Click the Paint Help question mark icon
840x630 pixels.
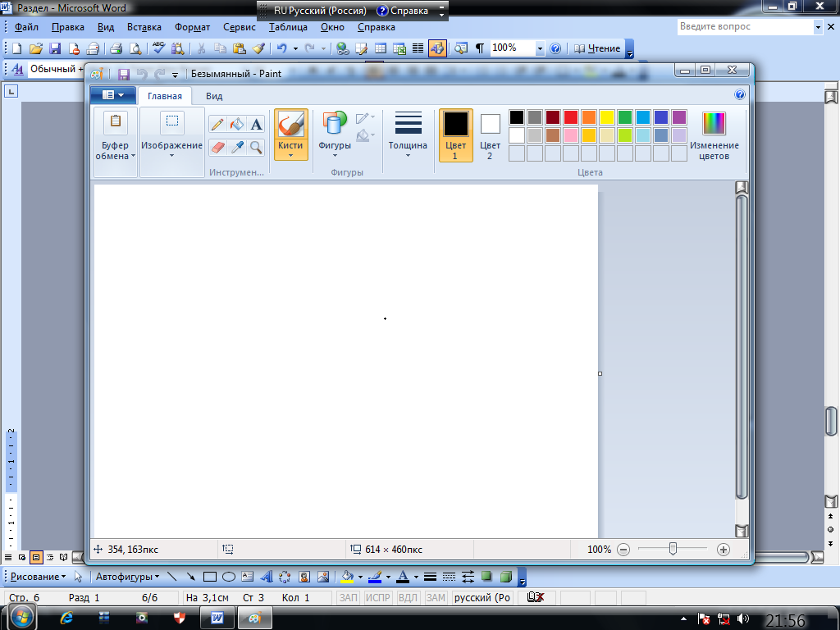tap(740, 95)
